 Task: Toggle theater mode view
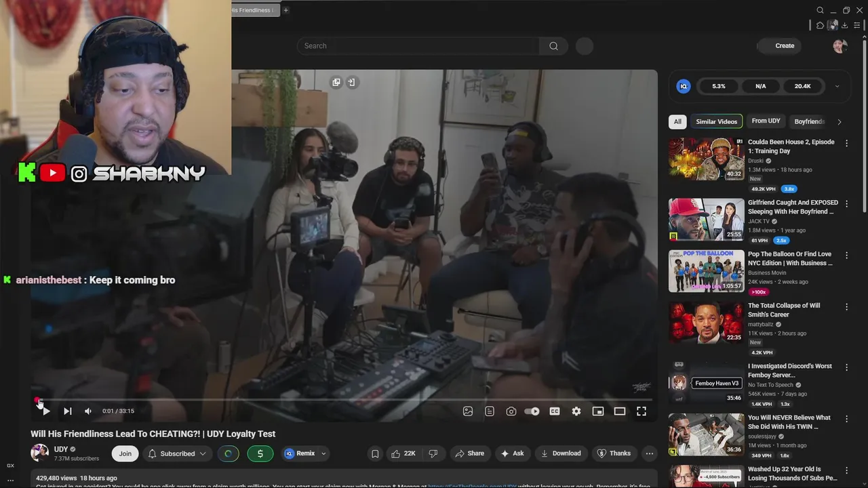pos(620,411)
